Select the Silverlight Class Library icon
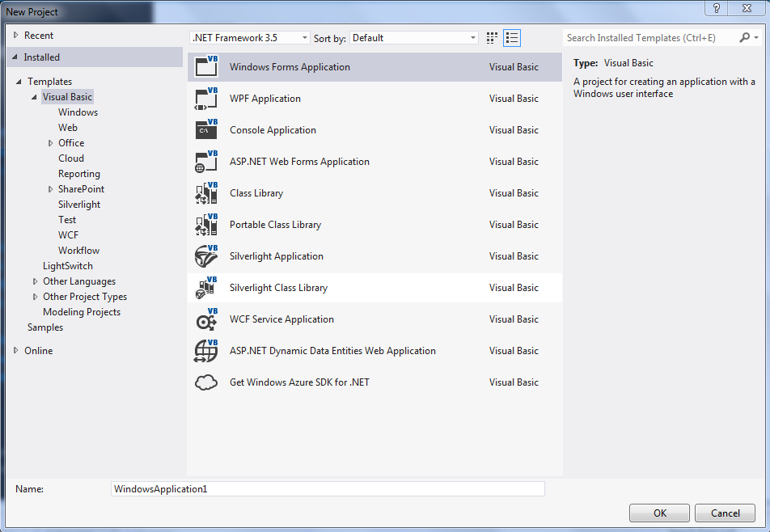770x532 pixels. pyautogui.click(x=206, y=288)
